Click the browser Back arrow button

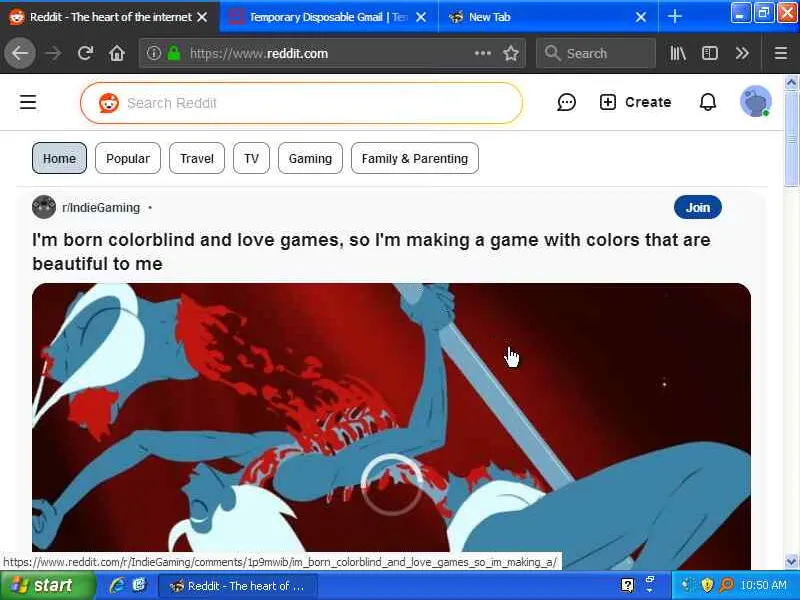tap(20, 53)
